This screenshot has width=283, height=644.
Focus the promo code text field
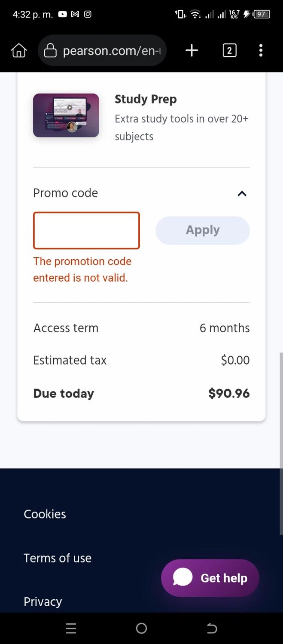tap(86, 231)
